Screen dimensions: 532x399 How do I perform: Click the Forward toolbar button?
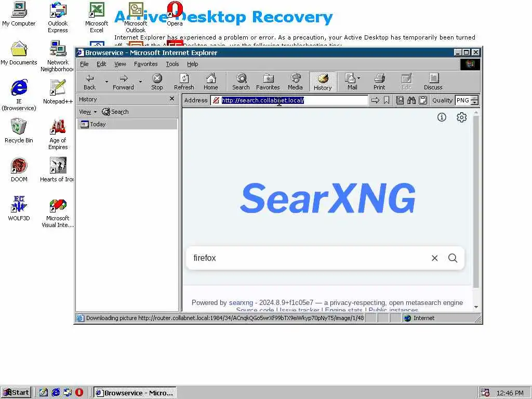pos(123,82)
